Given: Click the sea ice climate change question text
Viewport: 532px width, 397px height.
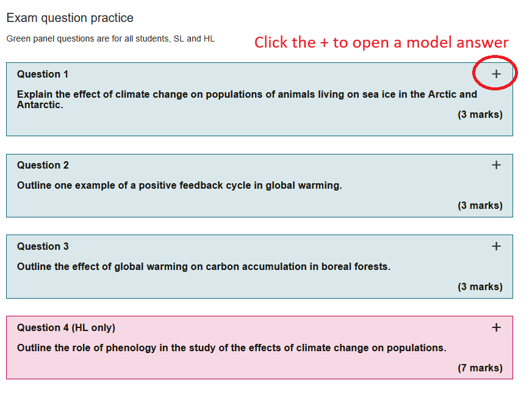Looking at the screenshot, I should coord(247,99).
